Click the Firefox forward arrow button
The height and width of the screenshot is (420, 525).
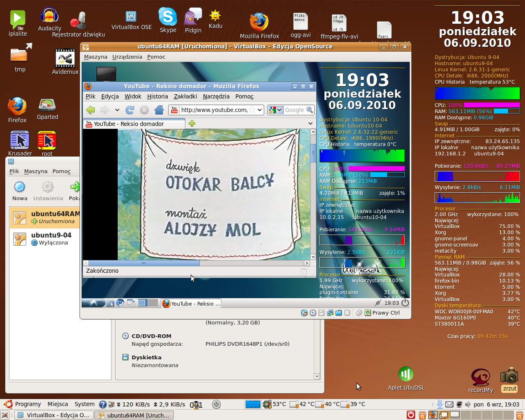point(105,110)
